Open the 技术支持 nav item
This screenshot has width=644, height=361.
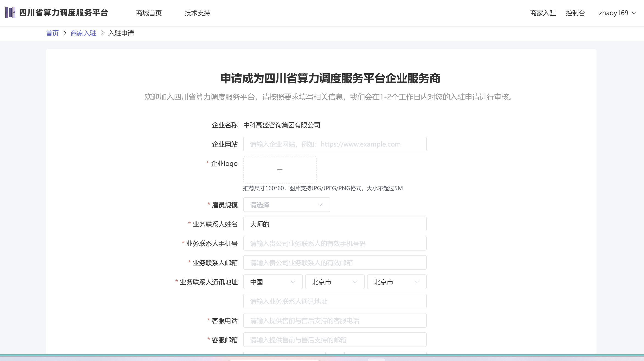pos(198,13)
